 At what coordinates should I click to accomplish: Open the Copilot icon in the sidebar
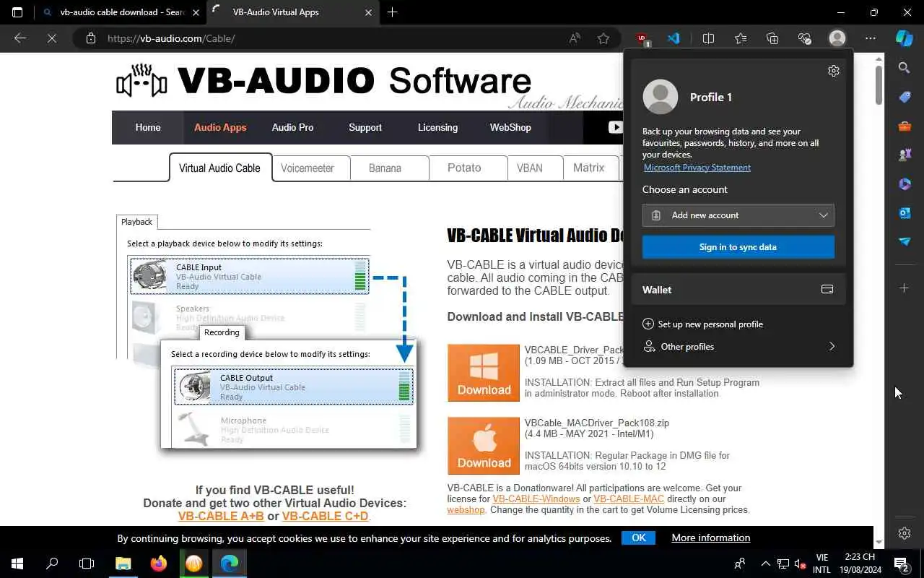tap(905, 38)
